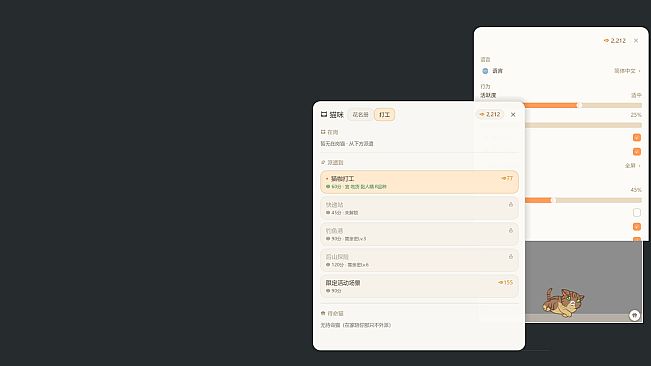Click the round white button beside the cat

[634, 315]
